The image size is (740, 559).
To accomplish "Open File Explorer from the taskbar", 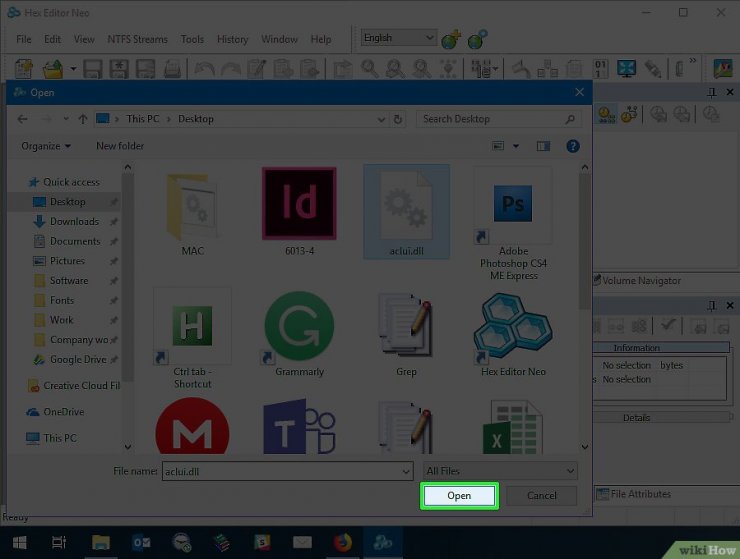I will coord(101,542).
